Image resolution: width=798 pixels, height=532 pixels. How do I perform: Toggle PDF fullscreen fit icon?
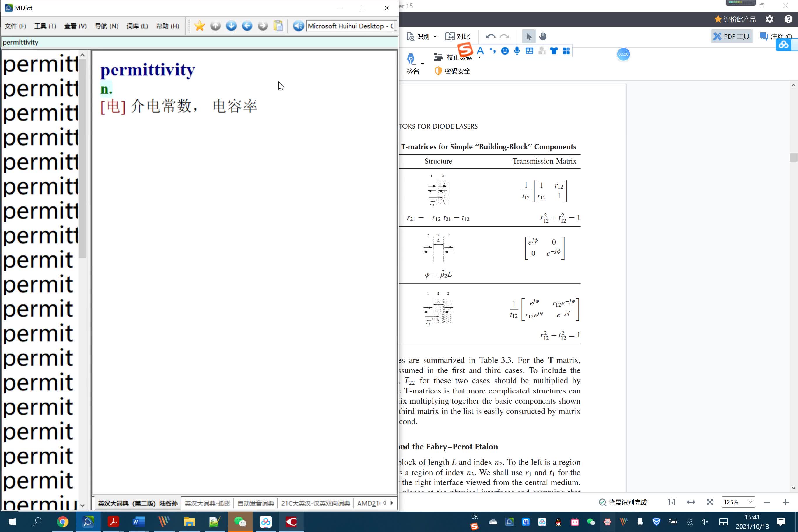(710, 502)
